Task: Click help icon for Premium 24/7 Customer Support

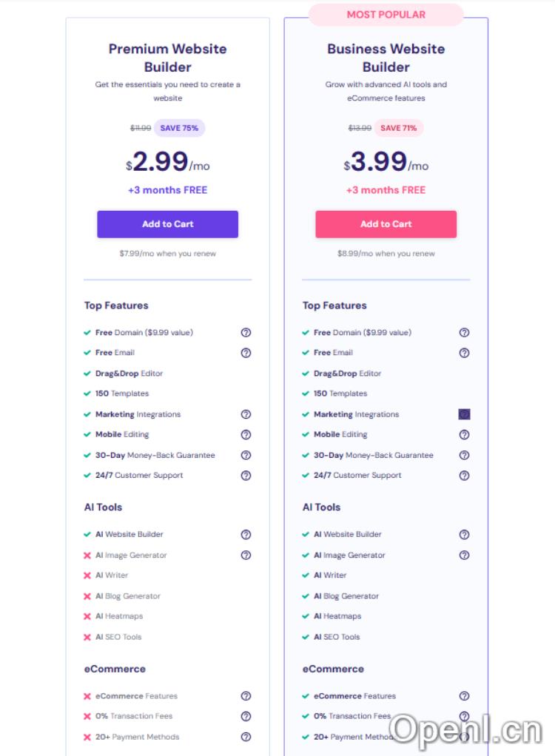Action: tap(246, 476)
